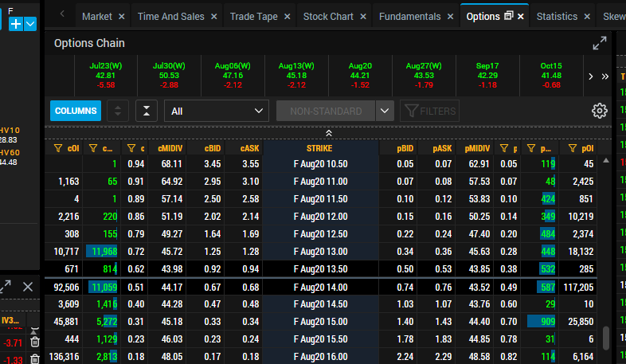Click the options table scrollbar thumb
Screen dimensions: 626x364
(x=605, y=338)
